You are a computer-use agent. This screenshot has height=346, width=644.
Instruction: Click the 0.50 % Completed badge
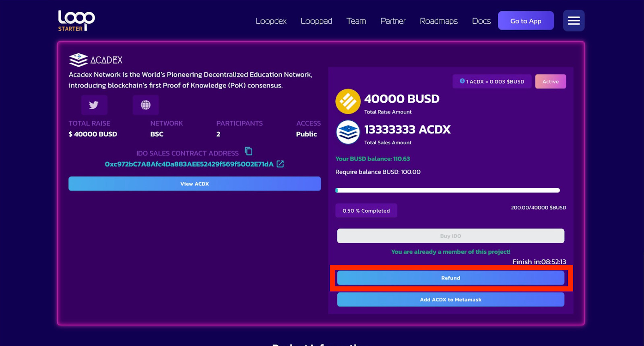tap(366, 211)
